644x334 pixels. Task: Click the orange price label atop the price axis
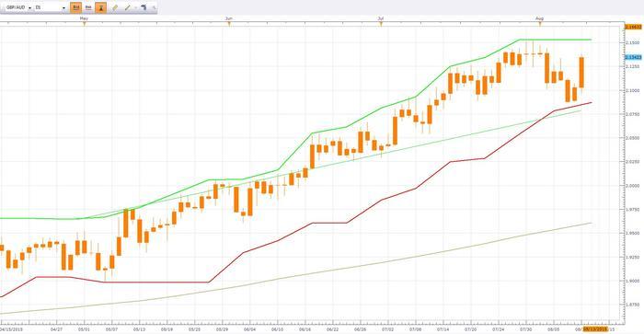633,27
